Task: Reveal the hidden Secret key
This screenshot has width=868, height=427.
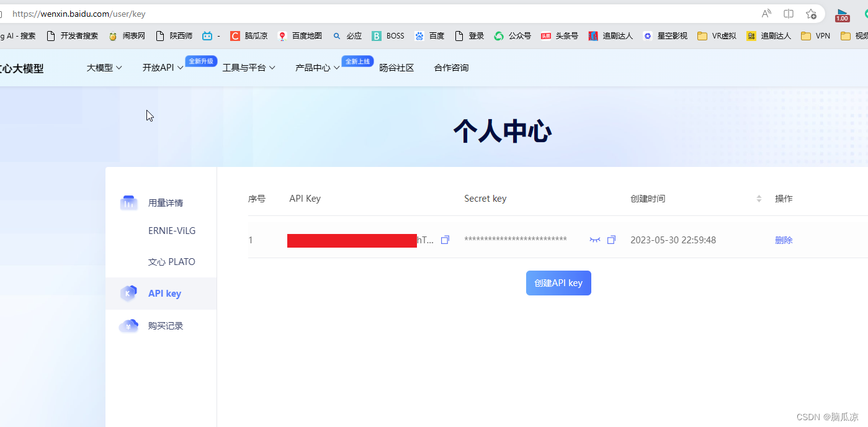Action: [595, 240]
